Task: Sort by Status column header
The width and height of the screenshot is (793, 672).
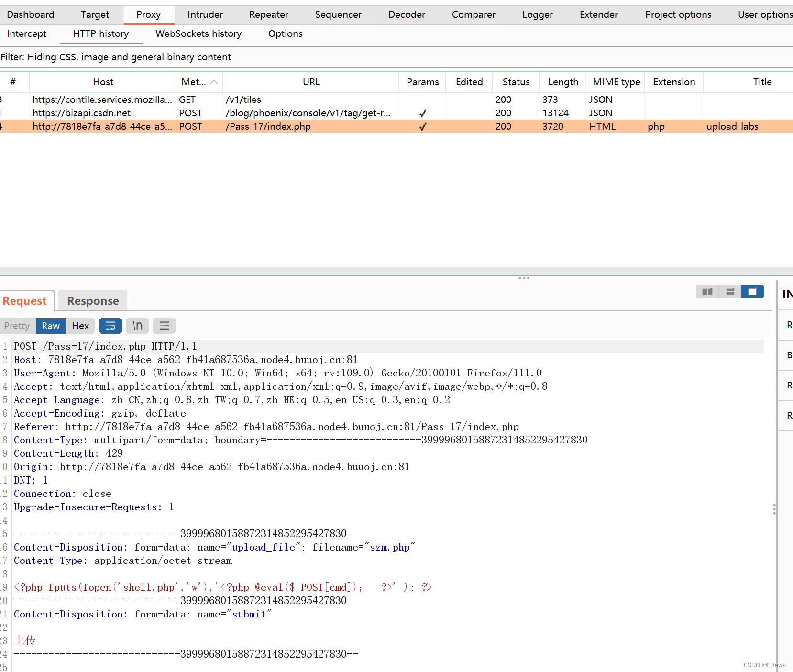Action: 516,82
